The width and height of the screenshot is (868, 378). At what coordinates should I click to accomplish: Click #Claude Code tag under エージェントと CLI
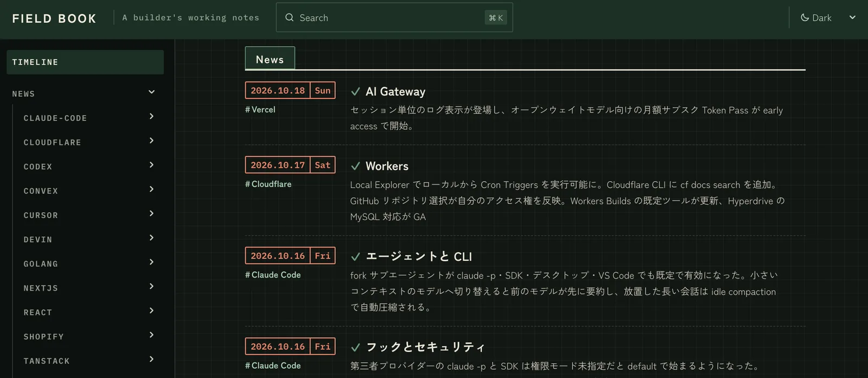pos(273,275)
